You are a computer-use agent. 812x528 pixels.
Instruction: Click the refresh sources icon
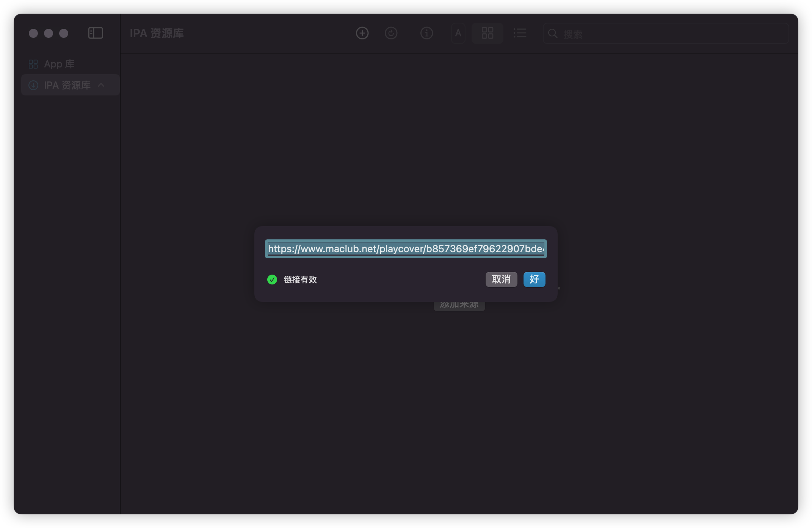point(391,33)
